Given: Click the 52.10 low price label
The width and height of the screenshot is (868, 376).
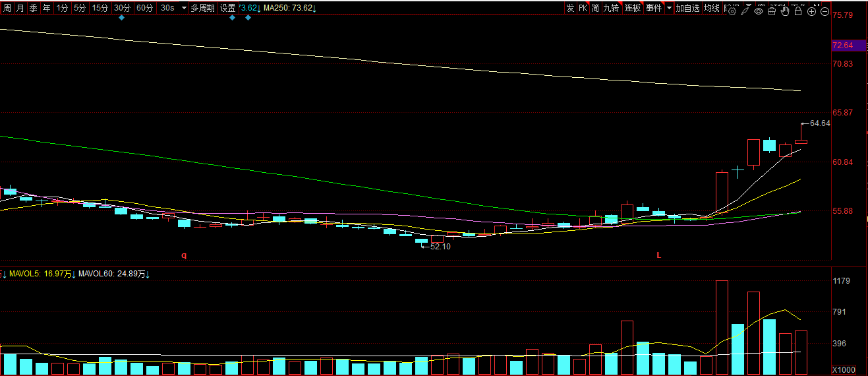Looking at the screenshot, I should click(x=440, y=246).
